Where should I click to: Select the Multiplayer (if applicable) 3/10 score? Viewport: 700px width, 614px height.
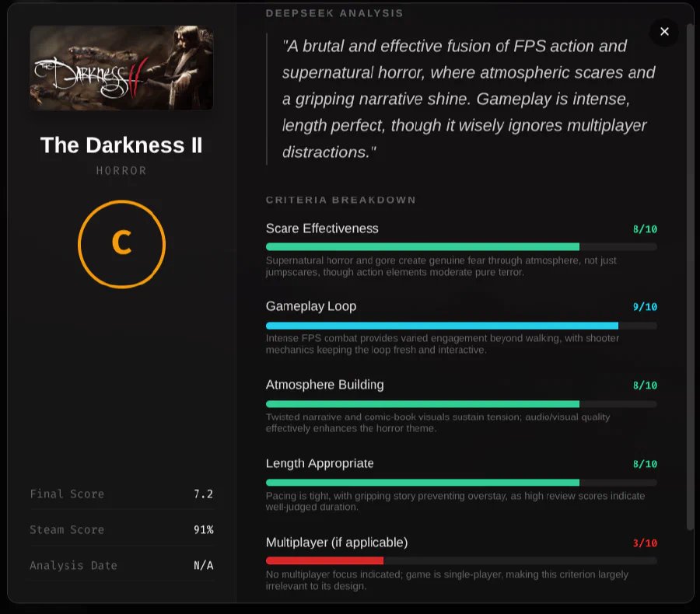coord(644,542)
